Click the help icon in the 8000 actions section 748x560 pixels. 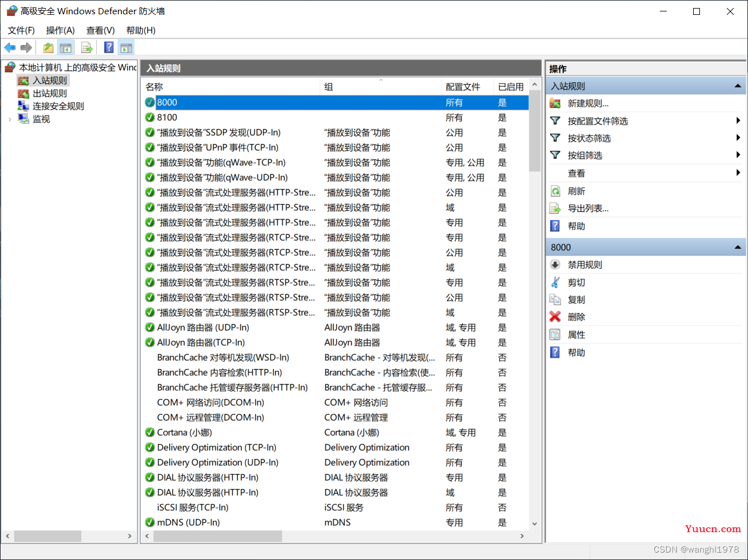click(555, 353)
